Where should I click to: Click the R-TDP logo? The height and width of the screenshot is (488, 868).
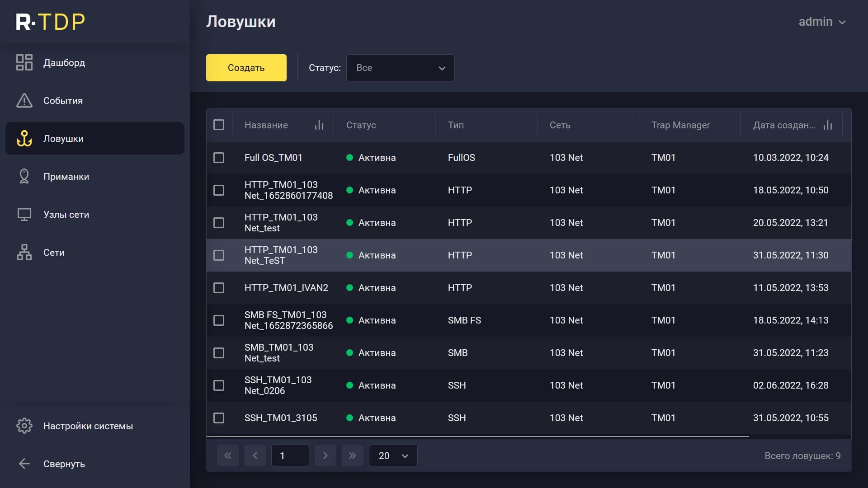(50, 22)
